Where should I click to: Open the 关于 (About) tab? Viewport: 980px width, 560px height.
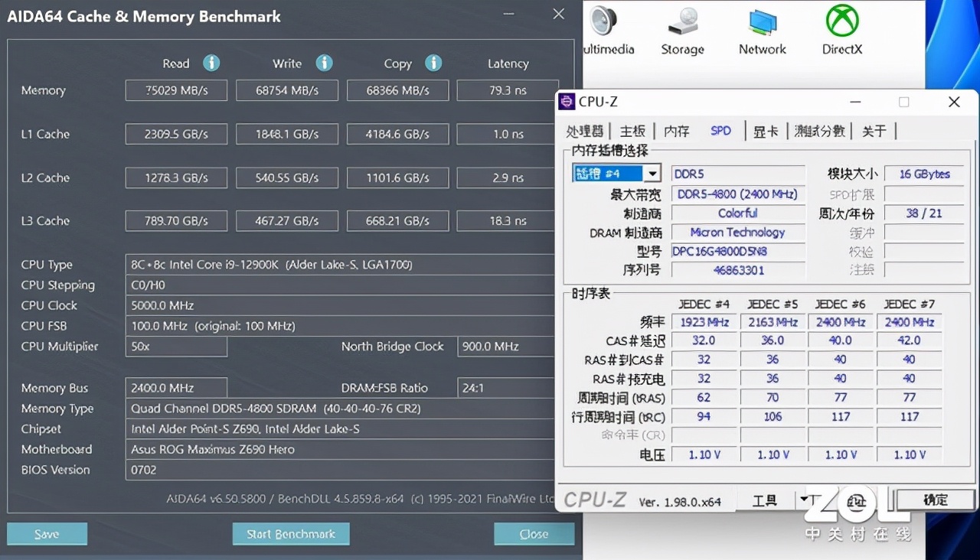coord(874,131)
